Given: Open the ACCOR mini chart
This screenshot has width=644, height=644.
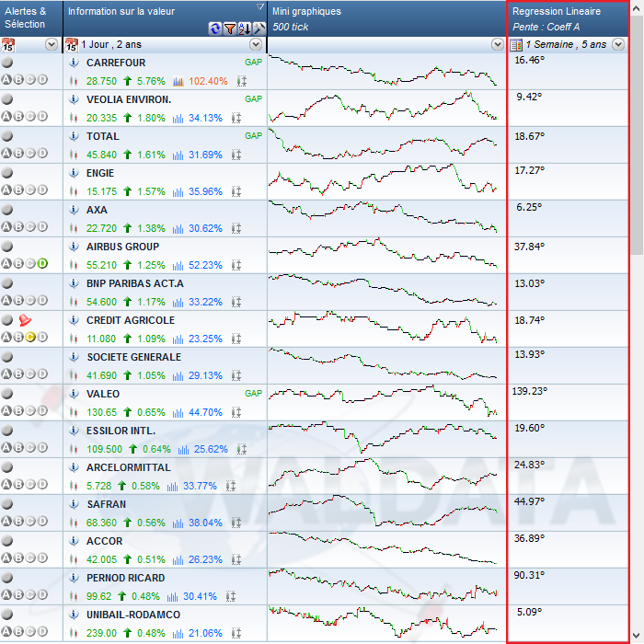Looking at the screenshot, I should [383, 548].
